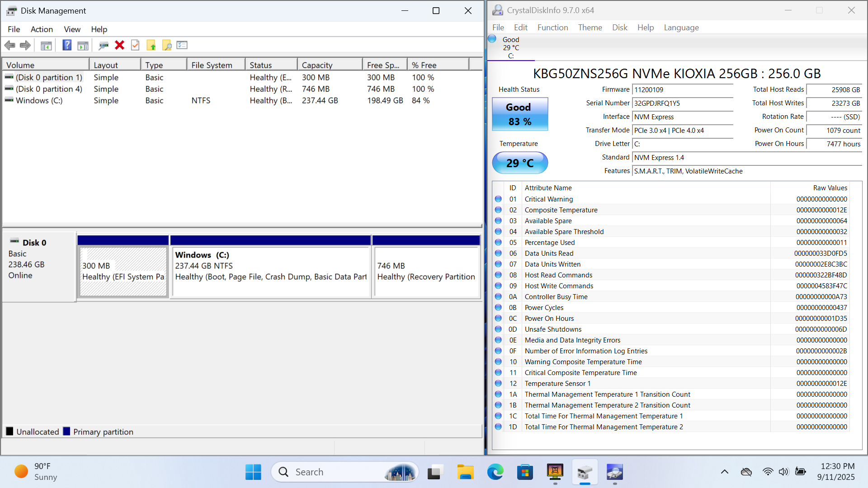Expand the system tray hidden icons chevron
The height and width of the screenshot is (488, 868).
(724, 472)
